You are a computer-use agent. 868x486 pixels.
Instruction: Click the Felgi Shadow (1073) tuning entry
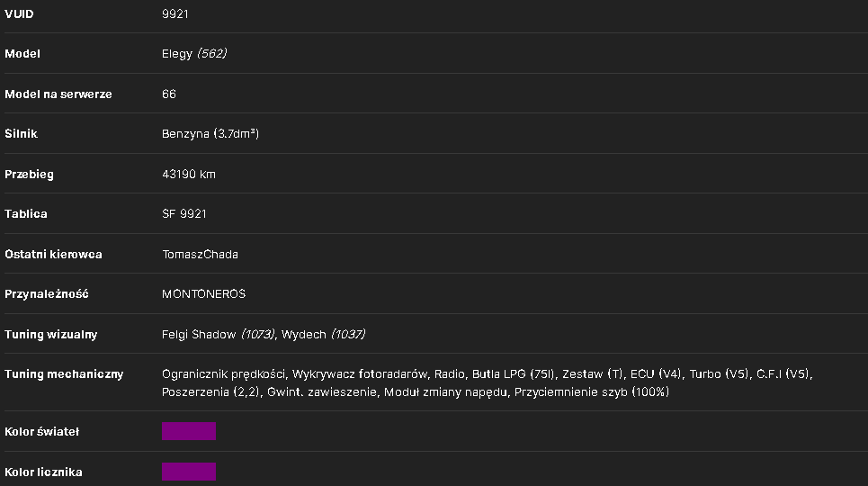pos(218,334)
